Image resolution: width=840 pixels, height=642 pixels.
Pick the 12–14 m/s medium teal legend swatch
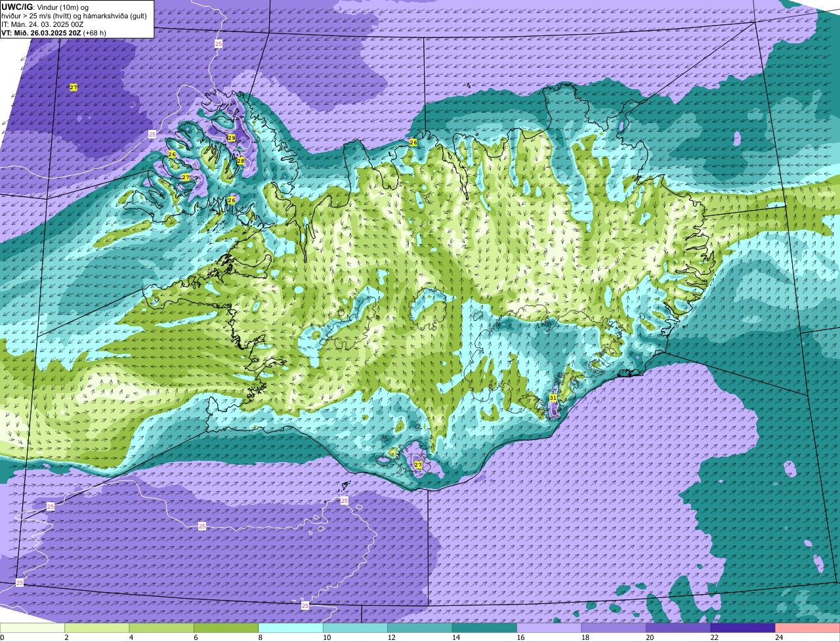[420, 628]
